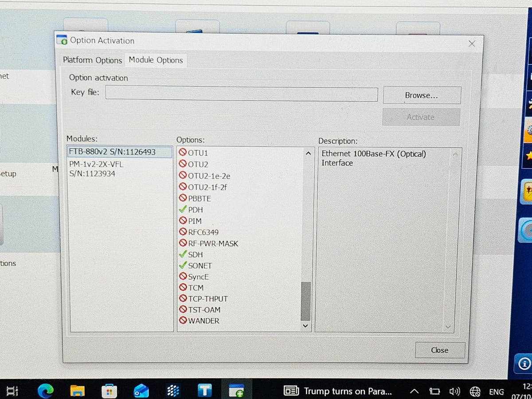Click the red prohibited icon beside TCM
Image resolution: width=532 pixels, height=399 pixels.
(183, 287)
